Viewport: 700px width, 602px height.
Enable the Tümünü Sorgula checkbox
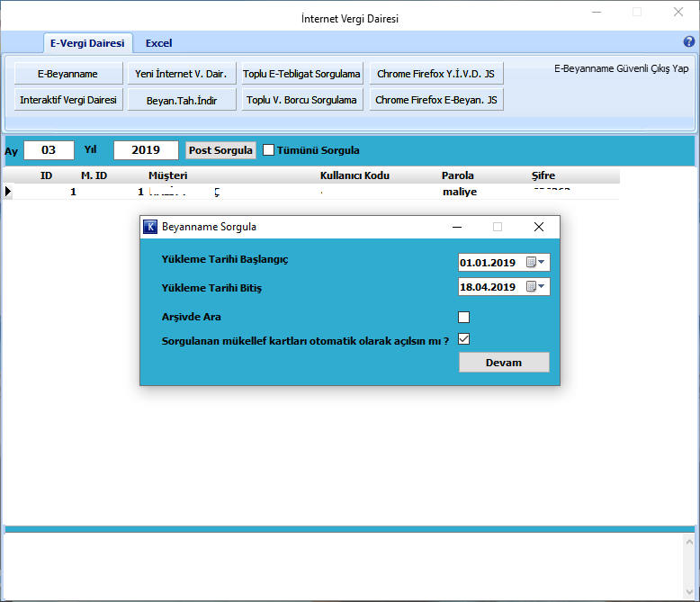pyautogui.click(x=269, y=150)
